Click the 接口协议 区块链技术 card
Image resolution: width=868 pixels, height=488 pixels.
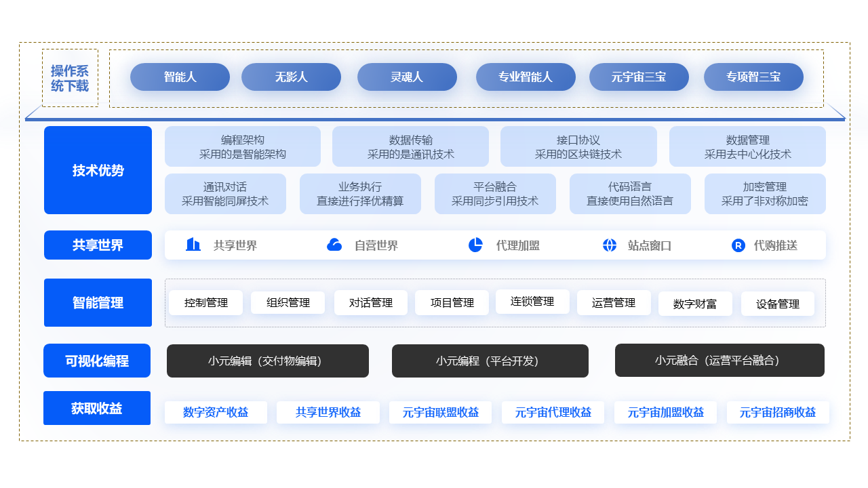[578, 146]
